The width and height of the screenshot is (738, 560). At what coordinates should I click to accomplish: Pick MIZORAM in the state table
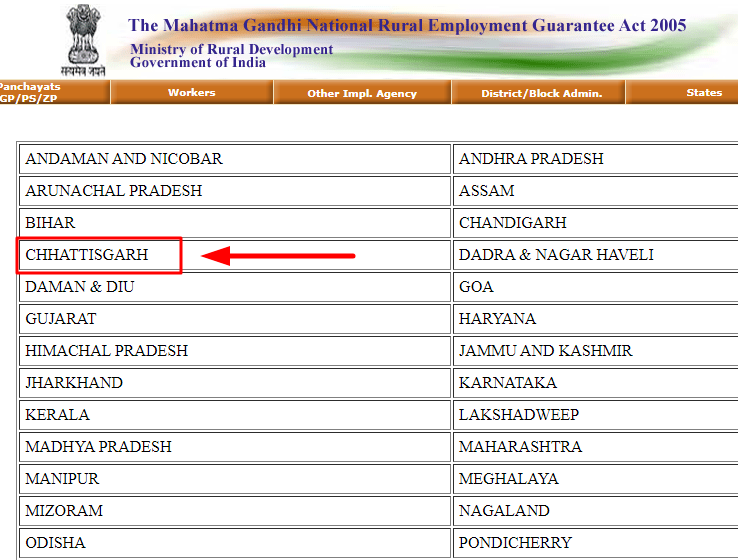click(64, 511)
